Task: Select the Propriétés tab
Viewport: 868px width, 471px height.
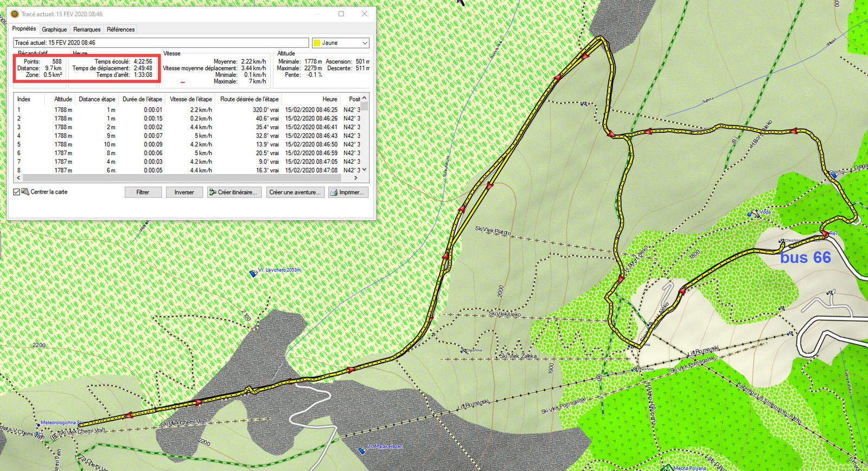Action: 24,29
